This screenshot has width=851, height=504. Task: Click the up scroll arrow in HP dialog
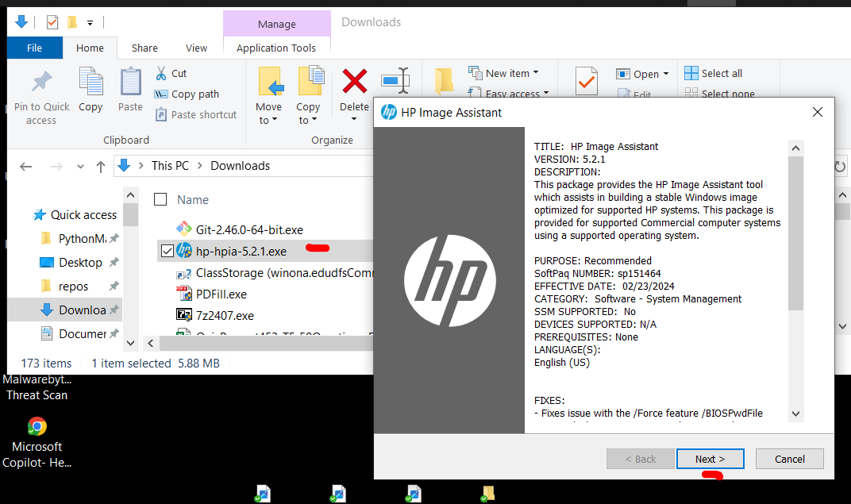click(795, 148)
